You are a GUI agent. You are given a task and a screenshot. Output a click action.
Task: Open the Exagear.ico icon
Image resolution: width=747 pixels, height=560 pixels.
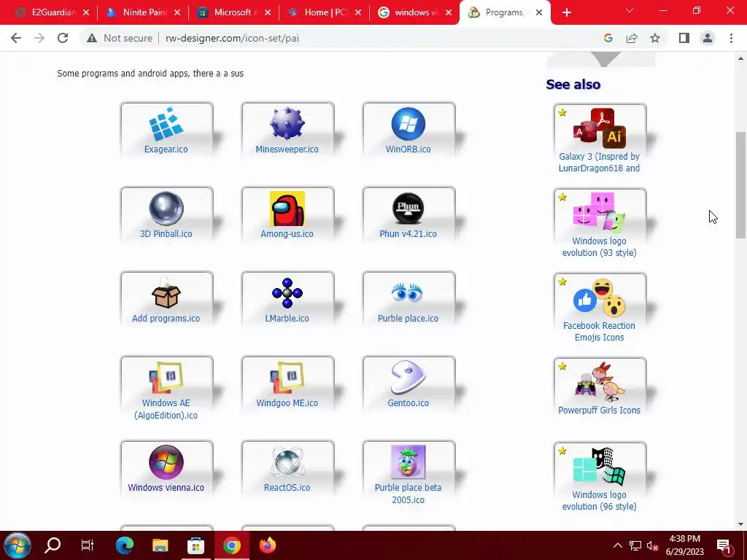click(x=166, y=124)
